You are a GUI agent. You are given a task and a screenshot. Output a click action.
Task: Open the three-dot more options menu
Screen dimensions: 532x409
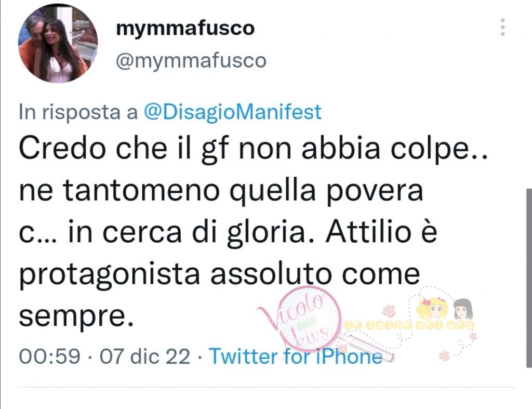pyautogui.click(x=502, y=27)
